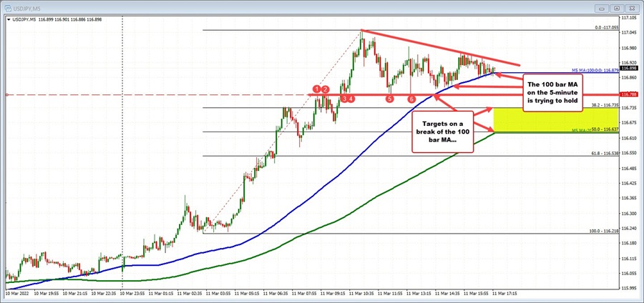Select the '61.8 - 116.538' Fibonacci level label
Viewport: 644px width, 303px height.
pyautogui.click(x=605, y=154)
